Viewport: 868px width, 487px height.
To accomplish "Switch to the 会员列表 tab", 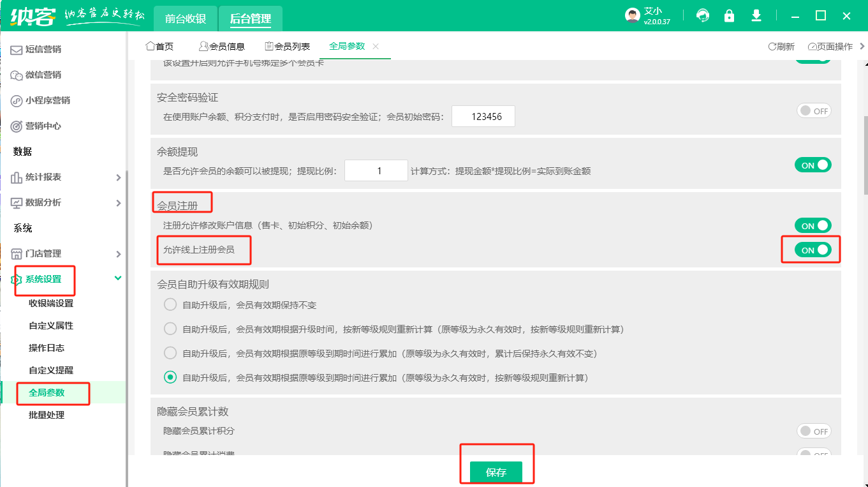I will [287, 47].
